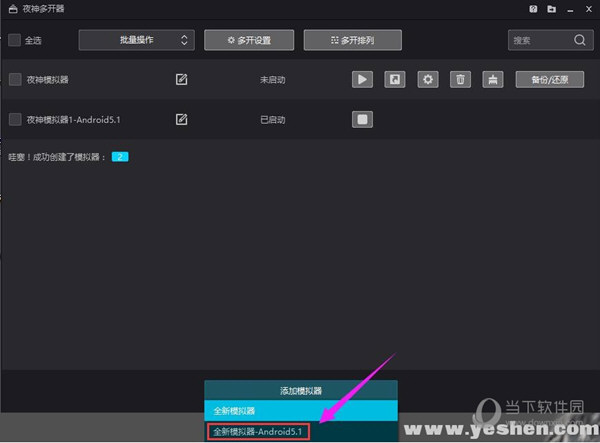Start the 夜神模拟器 with the play button
This screenshot has width=600, height=443.
362,79
